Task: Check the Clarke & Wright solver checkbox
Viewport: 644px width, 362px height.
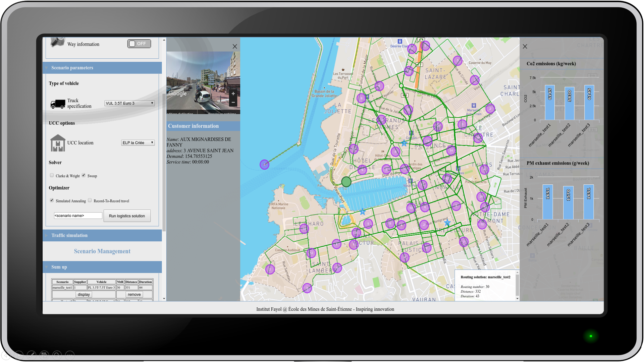Action: pos(52,175)
